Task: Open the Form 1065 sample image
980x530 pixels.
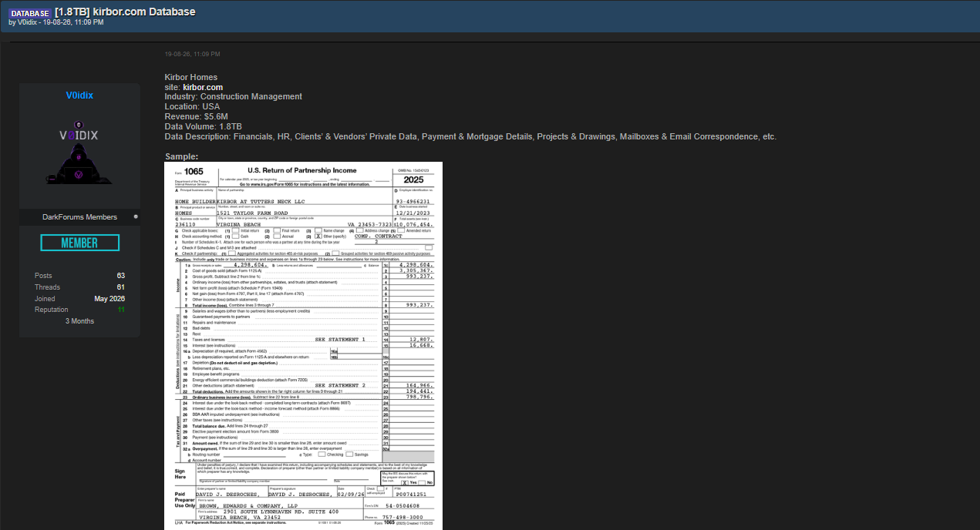Action: point(304,346)
